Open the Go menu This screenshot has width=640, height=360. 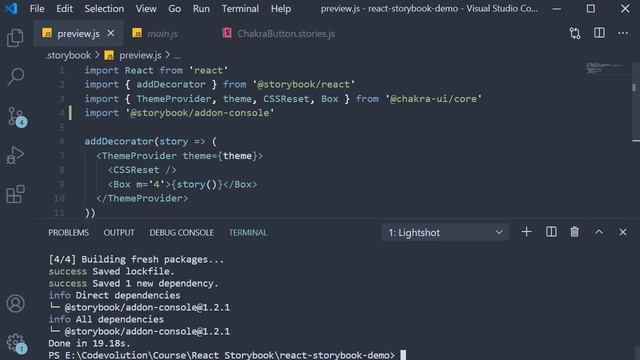[174, 9]
